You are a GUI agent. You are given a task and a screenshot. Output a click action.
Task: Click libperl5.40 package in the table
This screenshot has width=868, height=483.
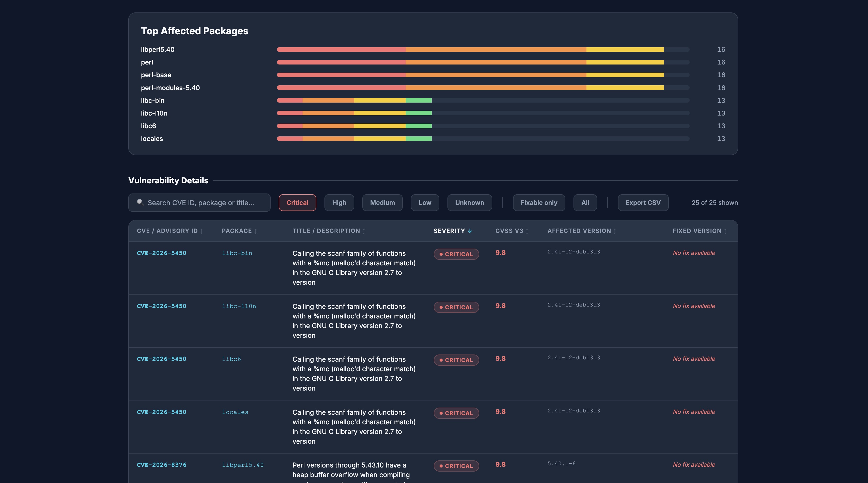click(243, 465)
